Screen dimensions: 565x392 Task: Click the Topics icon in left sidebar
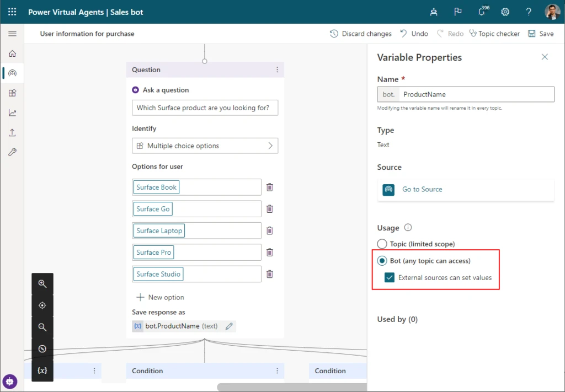pos(12,73)
